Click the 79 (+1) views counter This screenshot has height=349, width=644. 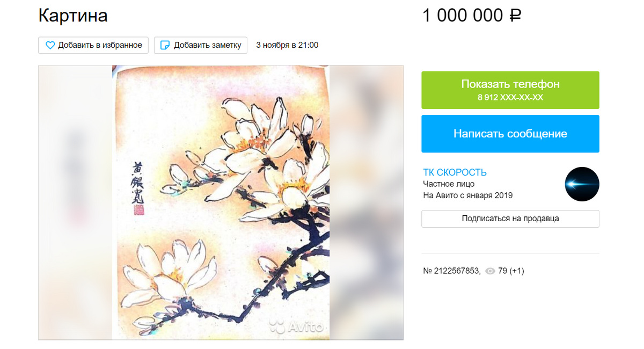point(511,271)
